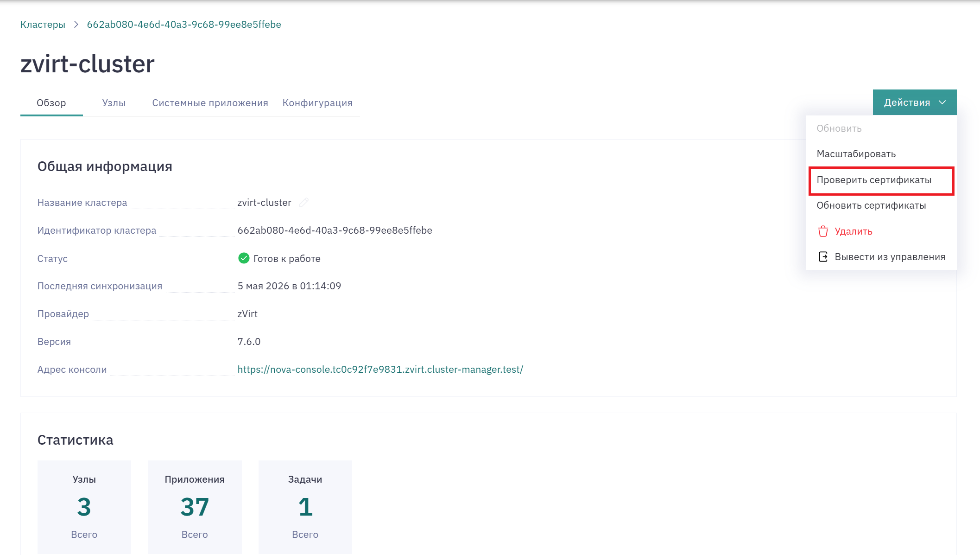Click the Название кластера label
The height and width of the screenshot is (555, 980).
82,203
